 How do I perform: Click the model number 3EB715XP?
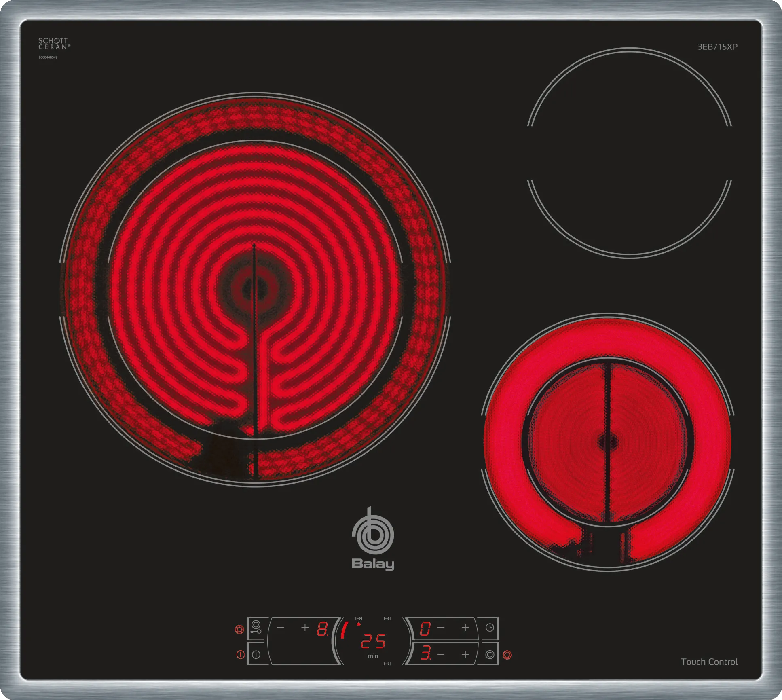[x=717, y=47]
